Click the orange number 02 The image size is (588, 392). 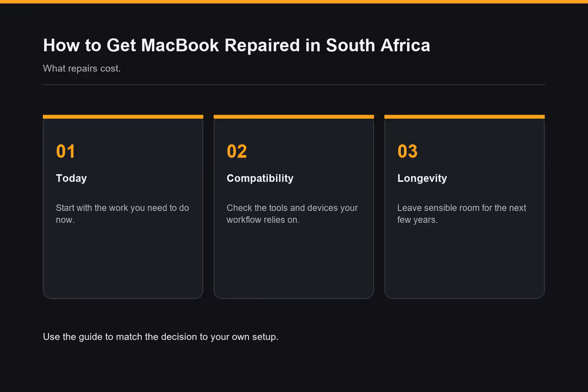pos(237,151)
